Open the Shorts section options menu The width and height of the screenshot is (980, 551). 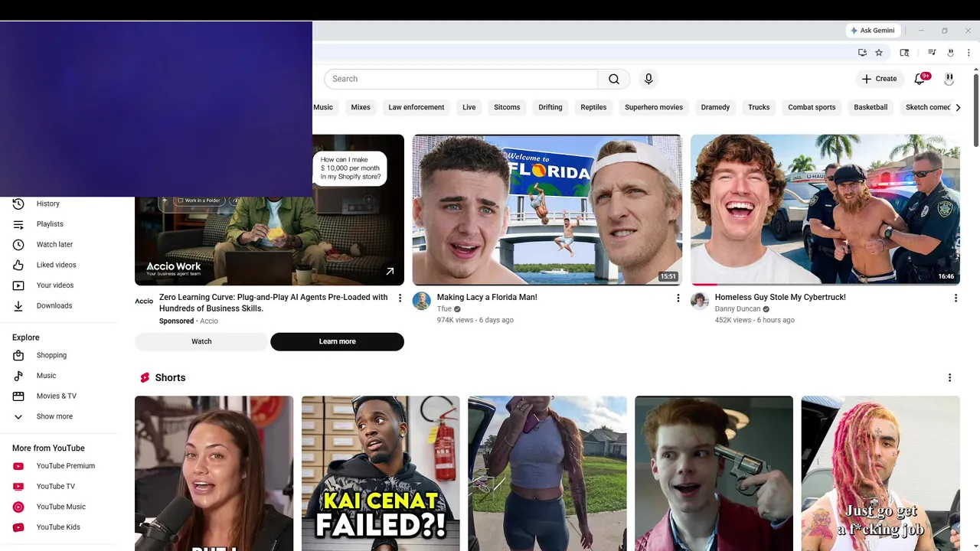coord(949,377)
